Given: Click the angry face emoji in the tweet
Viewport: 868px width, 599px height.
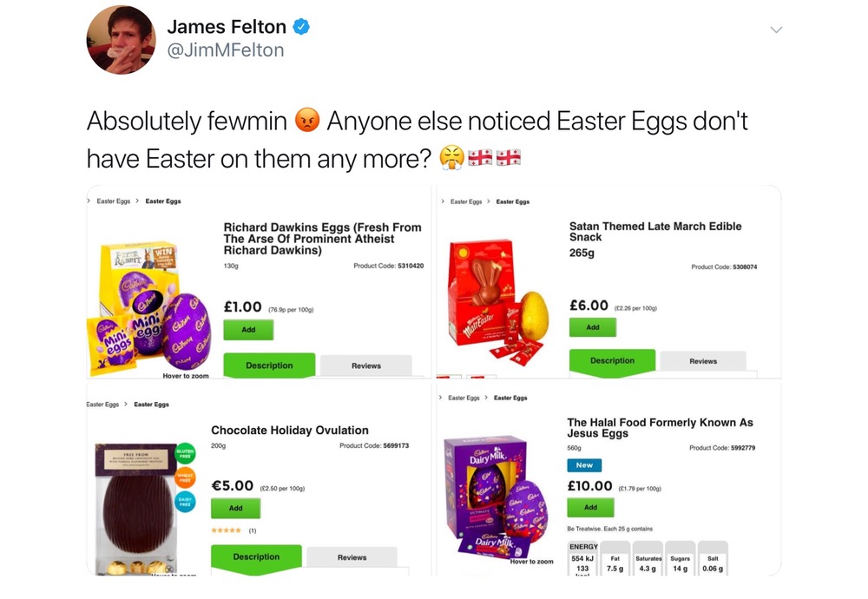Looking at the screenshot, I should pos(306,121).
